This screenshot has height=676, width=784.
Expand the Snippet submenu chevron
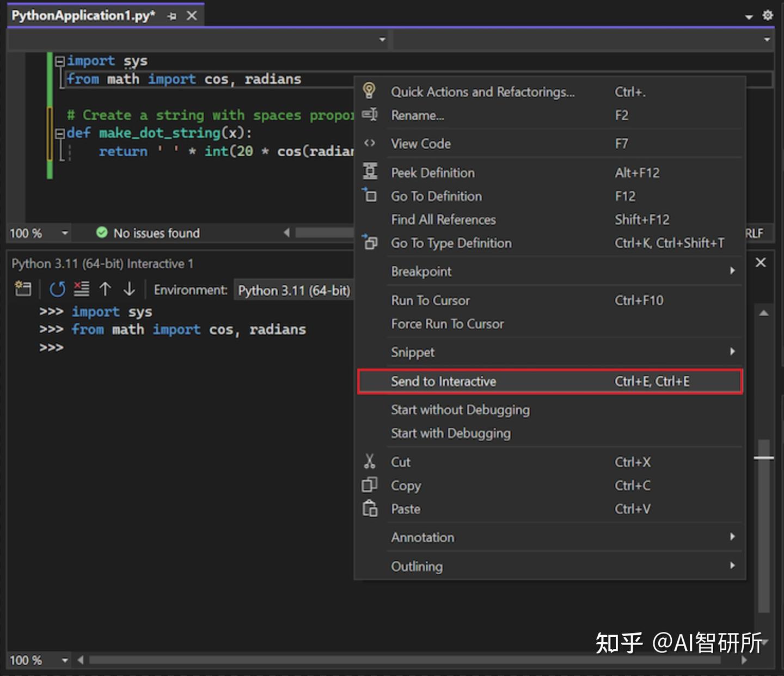click(x=732, y=352)
